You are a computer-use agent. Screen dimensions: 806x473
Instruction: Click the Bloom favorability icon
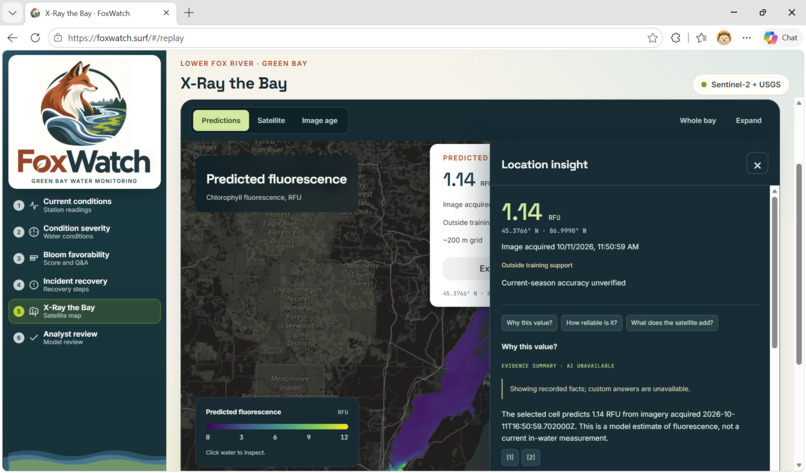[34, 258]
